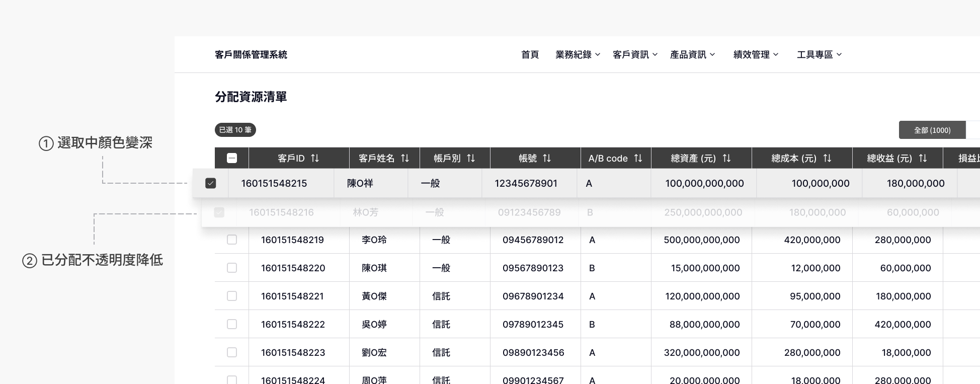Expand the 工具專區 menu chevron

[839, 55]
